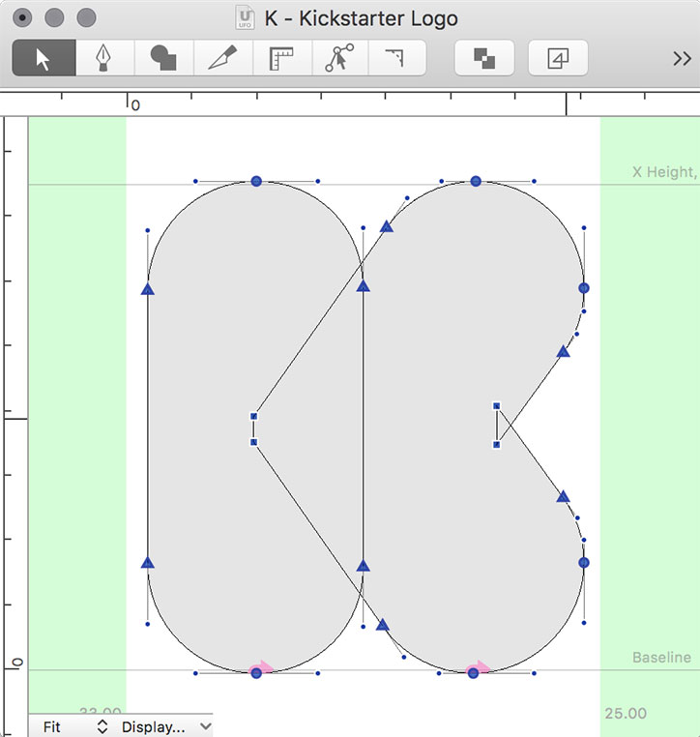
Task: Expand the toolbar overflow chevrons
Action: point(682,58)
